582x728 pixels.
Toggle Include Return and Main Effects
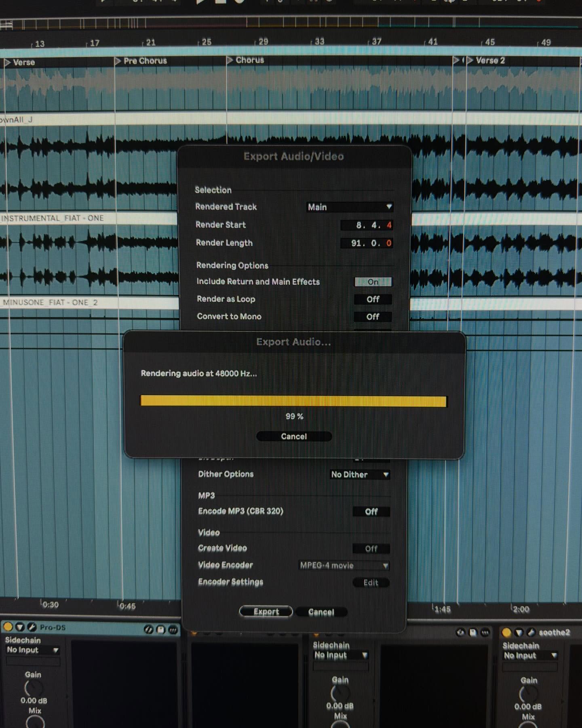373,282
